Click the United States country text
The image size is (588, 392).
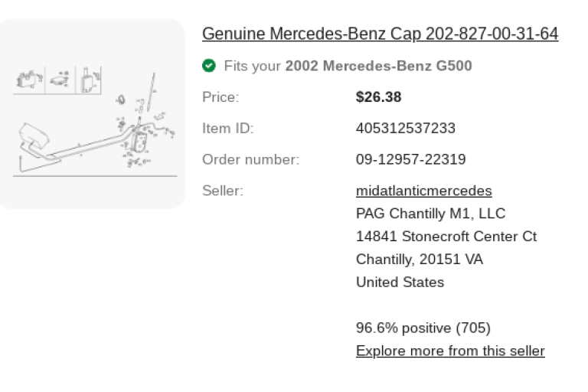pos(400,282)
